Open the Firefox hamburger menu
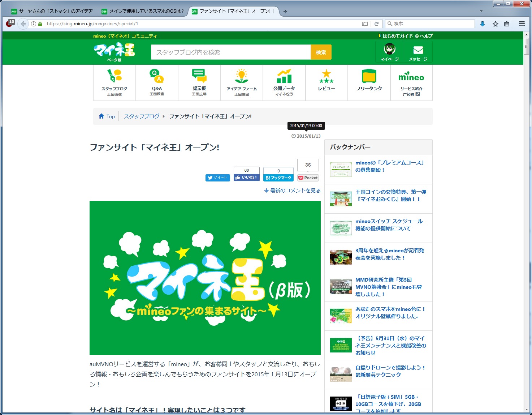Viewport: 532px width, 415px height. pyautogui.click(x=522, y=24)
